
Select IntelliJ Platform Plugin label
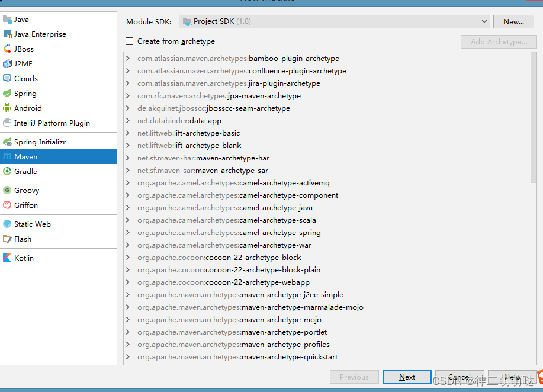point(52,123)
